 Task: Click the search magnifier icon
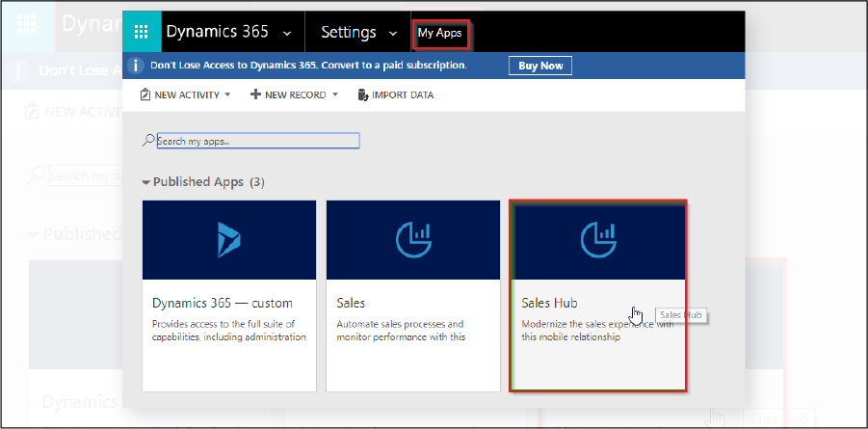click(148, 140)
